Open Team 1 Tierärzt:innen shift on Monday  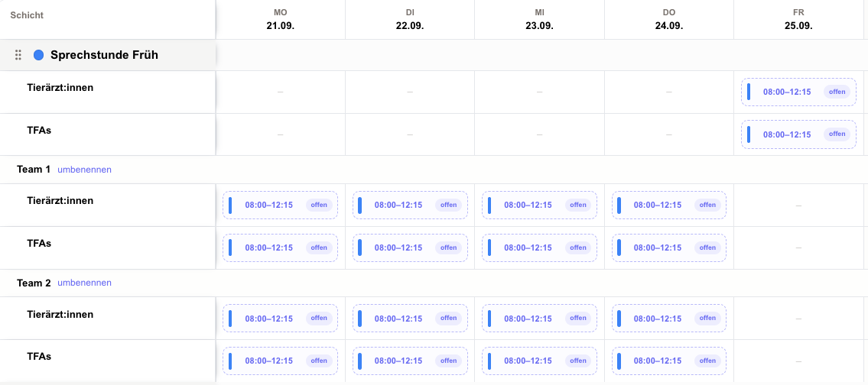click(x=280, y=205)
